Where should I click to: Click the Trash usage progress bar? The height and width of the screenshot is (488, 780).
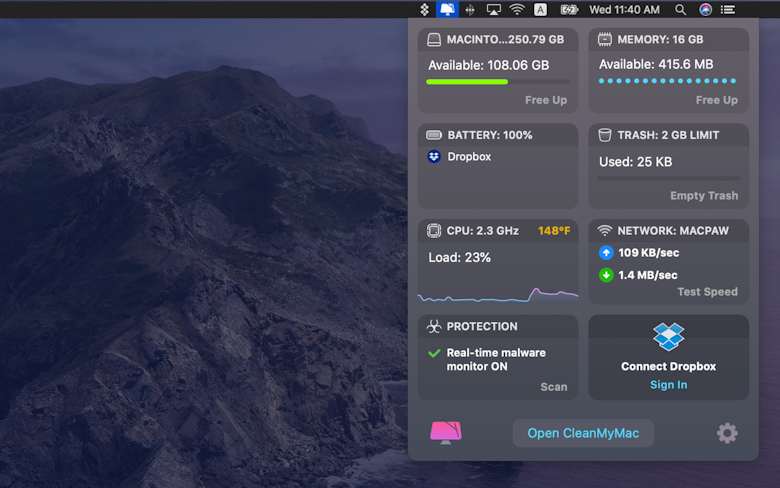click(x=669, y=178)
